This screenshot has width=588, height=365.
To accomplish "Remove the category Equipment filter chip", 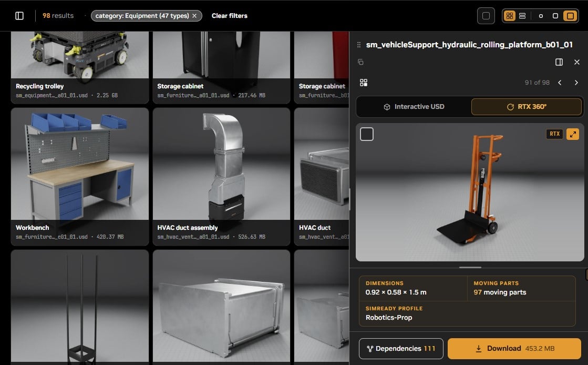I will [194, 16].
